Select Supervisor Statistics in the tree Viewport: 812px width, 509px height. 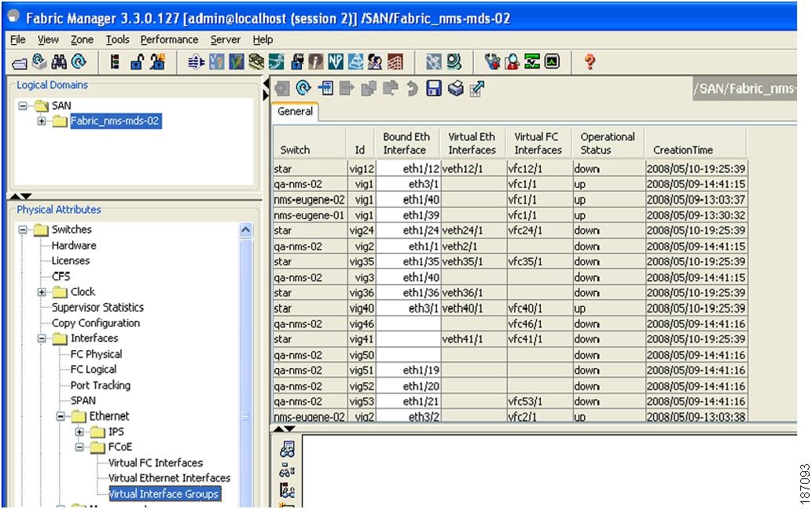[x=98, y=308]
